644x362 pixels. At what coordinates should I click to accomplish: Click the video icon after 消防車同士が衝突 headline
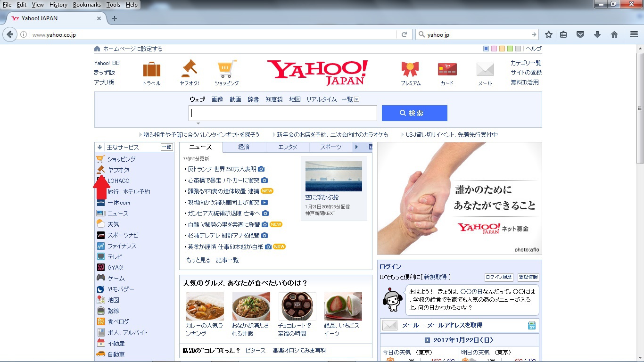264,202
